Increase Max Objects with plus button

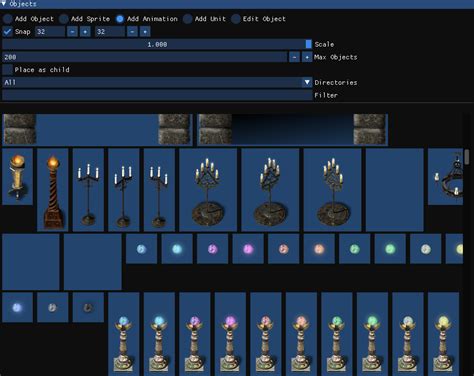tap(307, 57)
